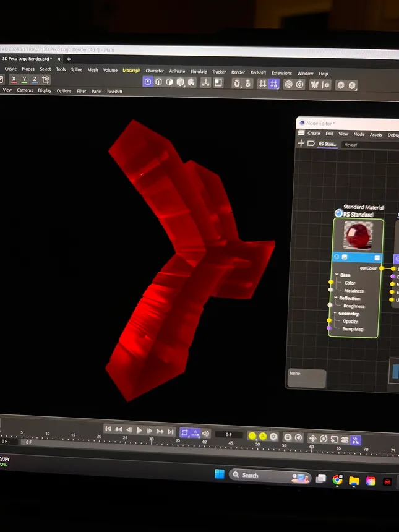Image resolution: width=399 pixels, height=532 pixels.
Task: Open the keyframe settings gear icon
Action: click(x=273, y=436)
